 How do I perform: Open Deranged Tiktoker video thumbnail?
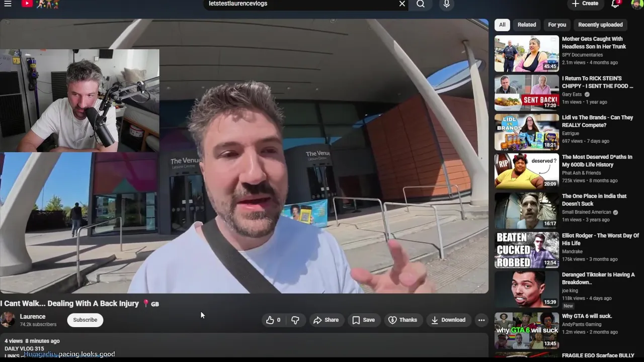click(526, 289)
